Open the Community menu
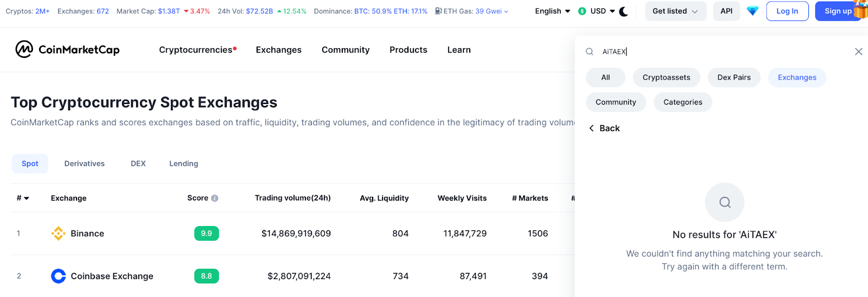This screenshot has width=868, height=297. [x=346, y=50]
